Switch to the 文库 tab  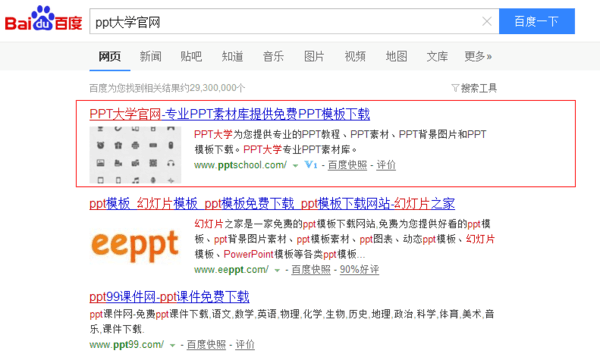click(437, 57)
